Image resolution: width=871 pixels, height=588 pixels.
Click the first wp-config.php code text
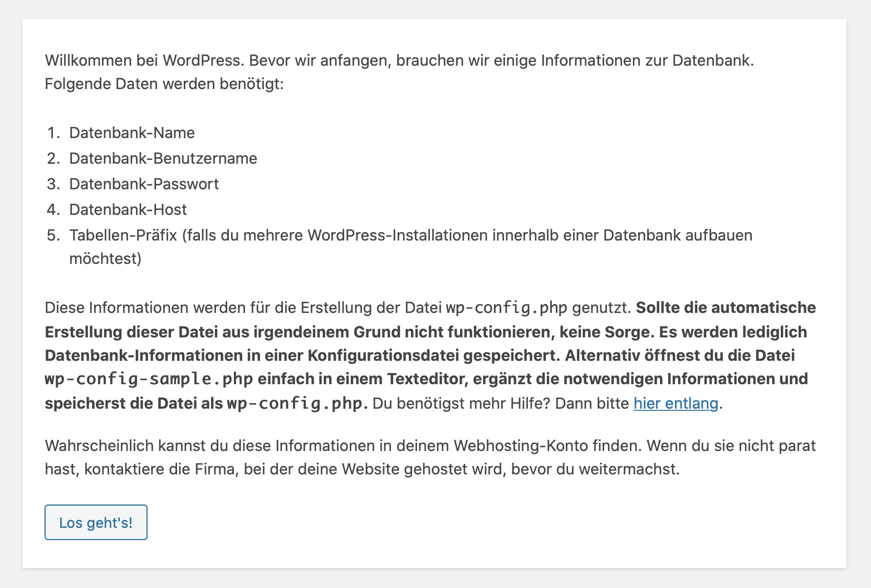pyautogui.click(x=506, y=308)
